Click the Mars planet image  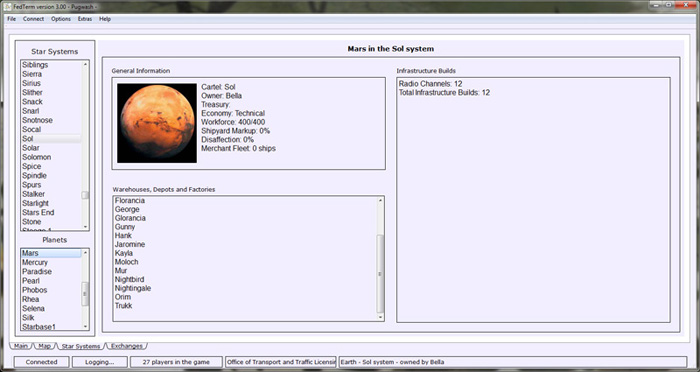pos(157,123)
